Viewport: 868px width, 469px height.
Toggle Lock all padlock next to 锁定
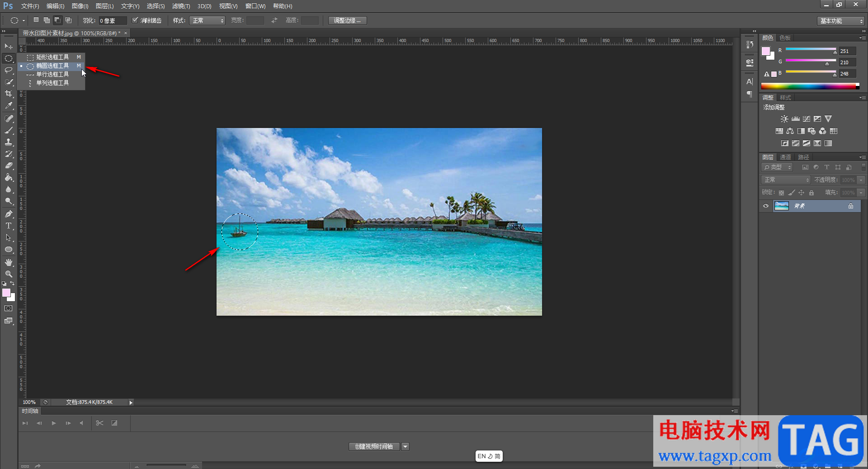click(811, 193)
